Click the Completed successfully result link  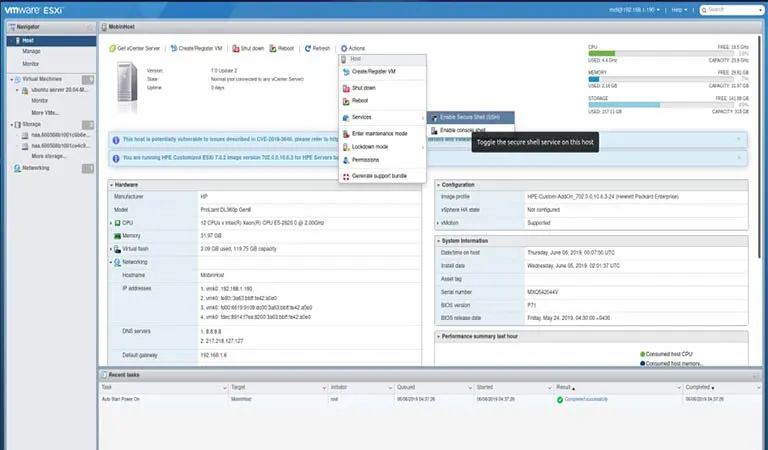pyautogui.click(x=586, y=400)
